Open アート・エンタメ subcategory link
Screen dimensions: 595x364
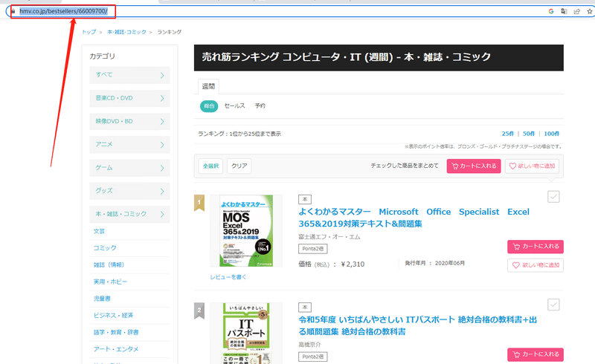click(x=116, y=349)
